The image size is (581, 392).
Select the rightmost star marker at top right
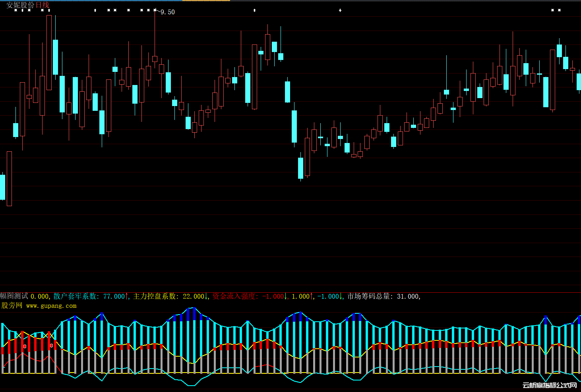559,10
